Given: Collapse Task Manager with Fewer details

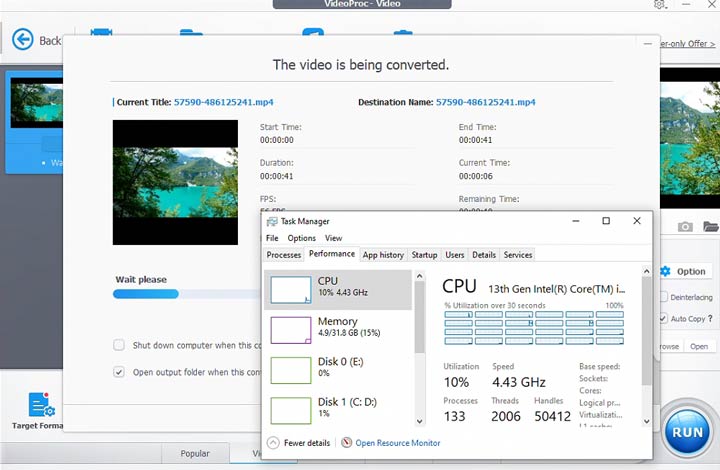Looking at the screenshot, I should point(299,443).
